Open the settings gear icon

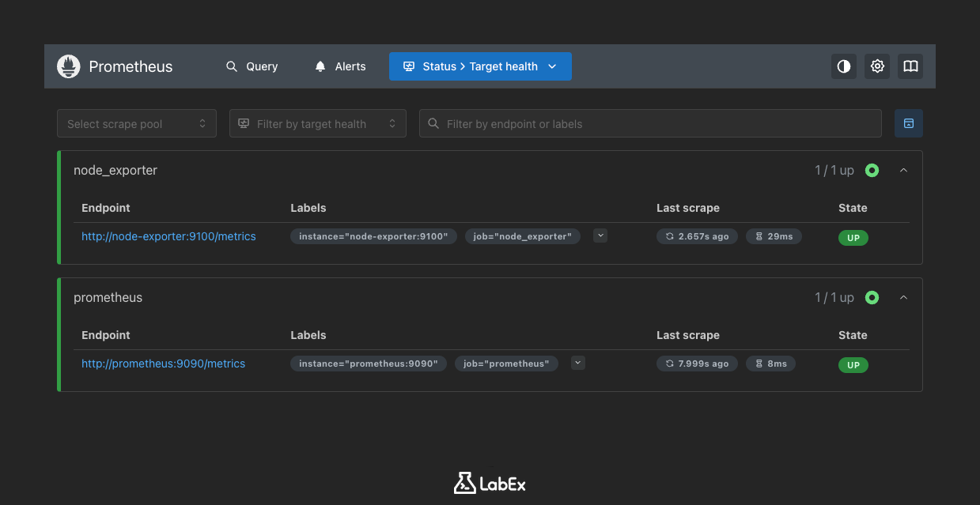pyautogui.click(x=876, y=66)
